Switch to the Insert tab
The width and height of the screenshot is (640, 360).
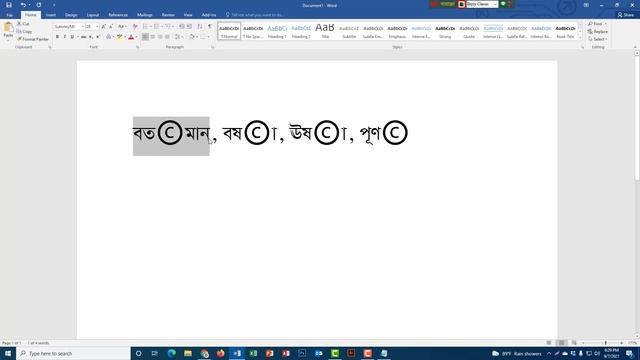click(51, 15)
